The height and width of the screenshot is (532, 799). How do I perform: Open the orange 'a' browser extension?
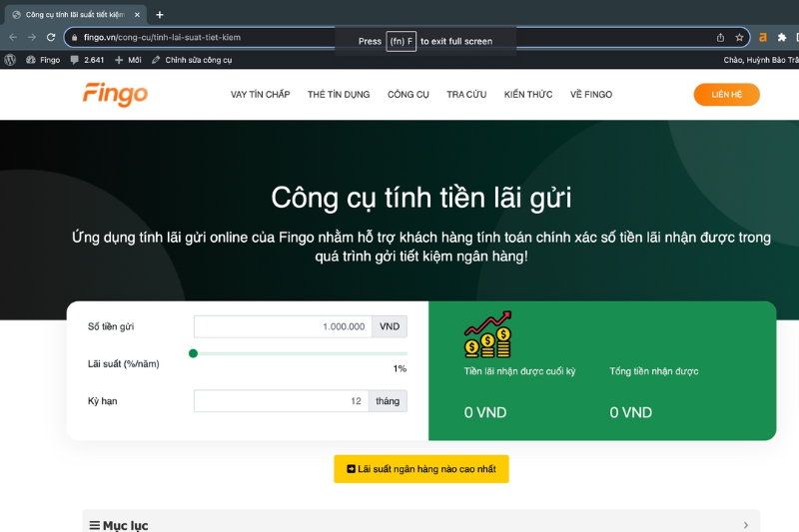[763, 37]
